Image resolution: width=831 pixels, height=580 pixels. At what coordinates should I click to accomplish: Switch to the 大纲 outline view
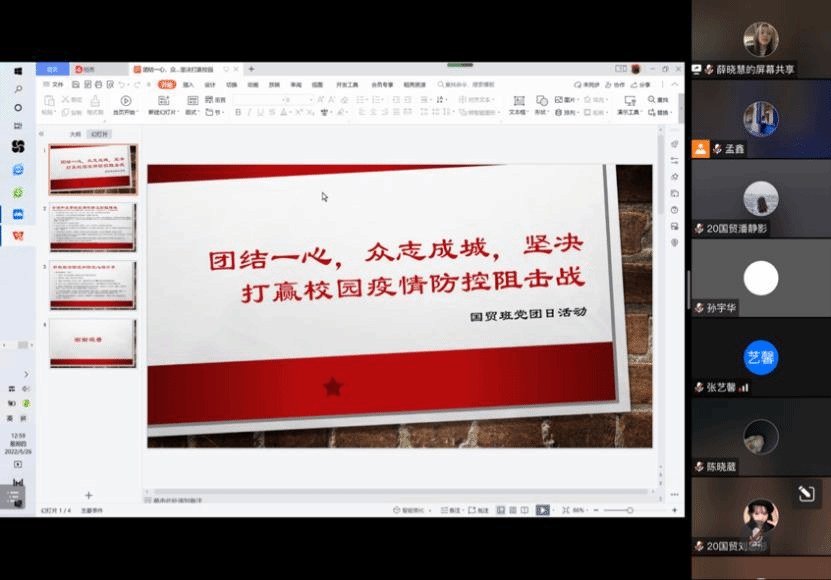75,133
